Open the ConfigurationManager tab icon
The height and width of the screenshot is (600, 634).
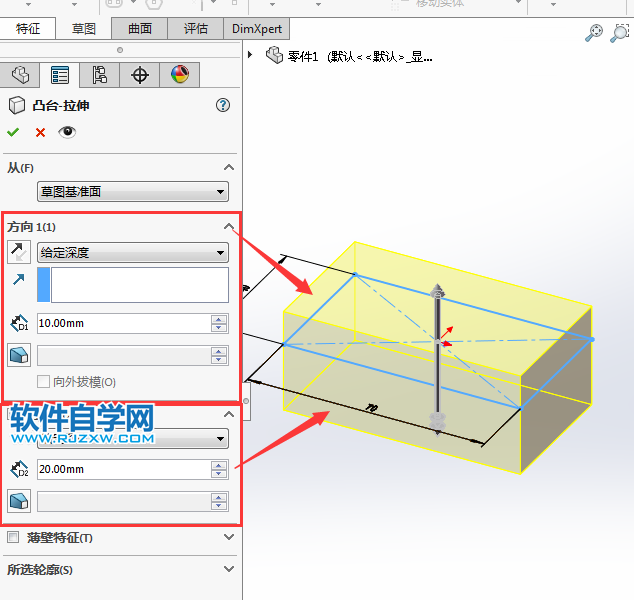(x=99, y=75)
